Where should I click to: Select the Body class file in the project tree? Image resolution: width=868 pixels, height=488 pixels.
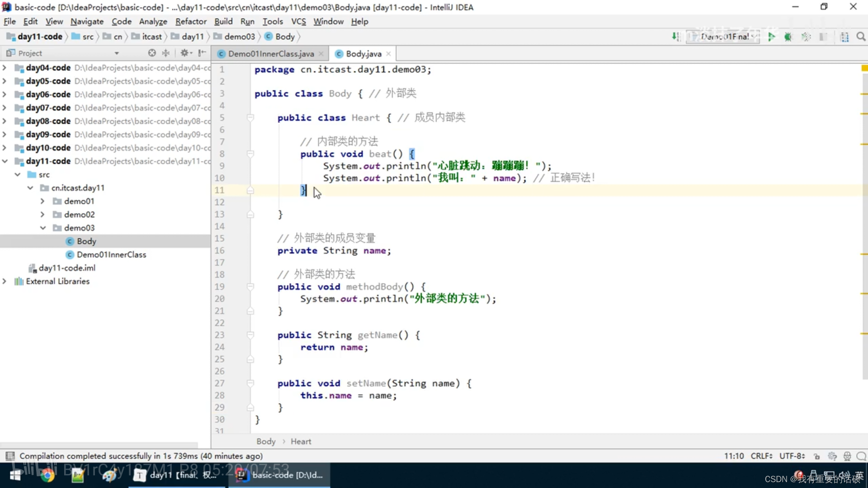(86, 241)
